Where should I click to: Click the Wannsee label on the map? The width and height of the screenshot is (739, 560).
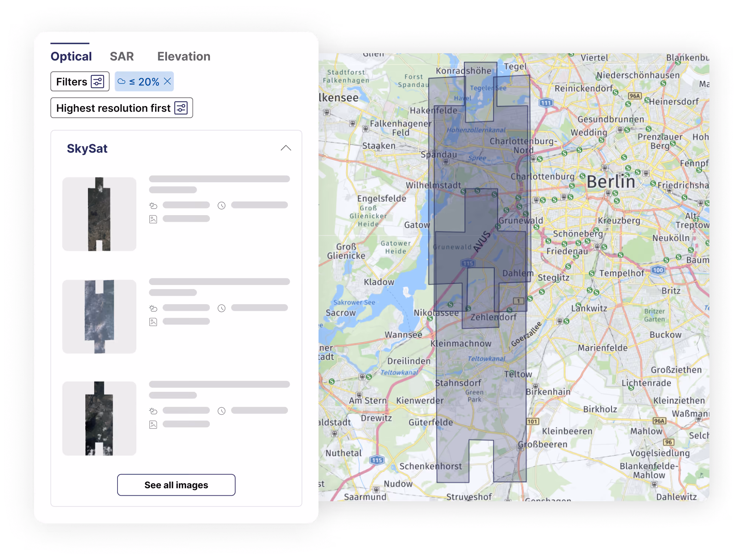point(403,335)
